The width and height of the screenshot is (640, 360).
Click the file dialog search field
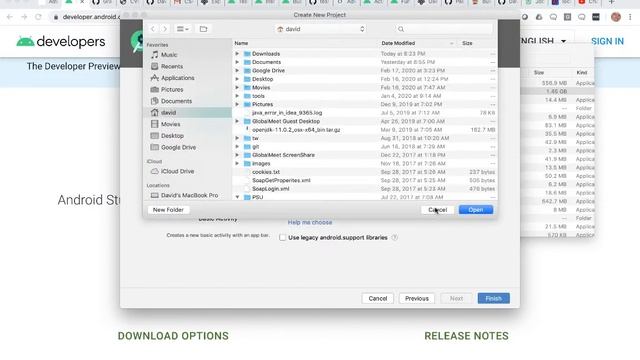(444, 29)
